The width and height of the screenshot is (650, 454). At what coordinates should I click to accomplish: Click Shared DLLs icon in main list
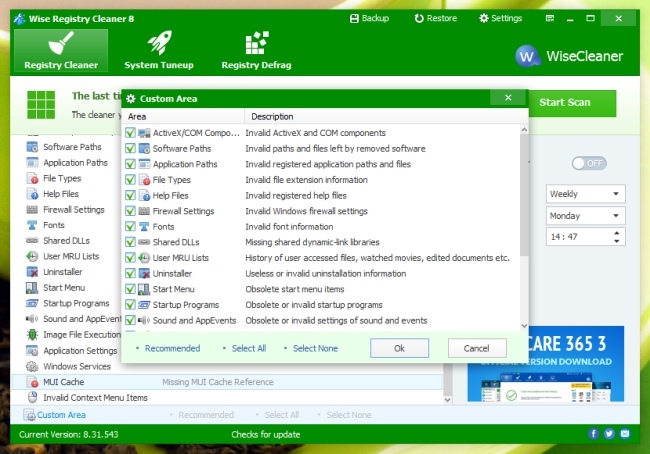(x=32, y=240)
